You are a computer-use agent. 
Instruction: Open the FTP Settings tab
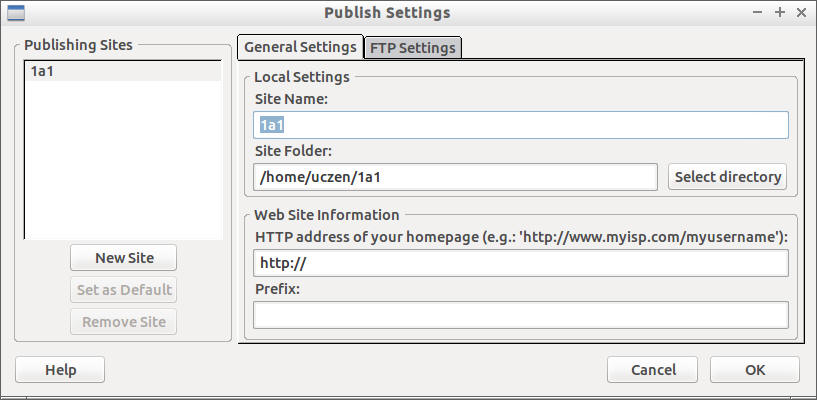tap(412, 48)
